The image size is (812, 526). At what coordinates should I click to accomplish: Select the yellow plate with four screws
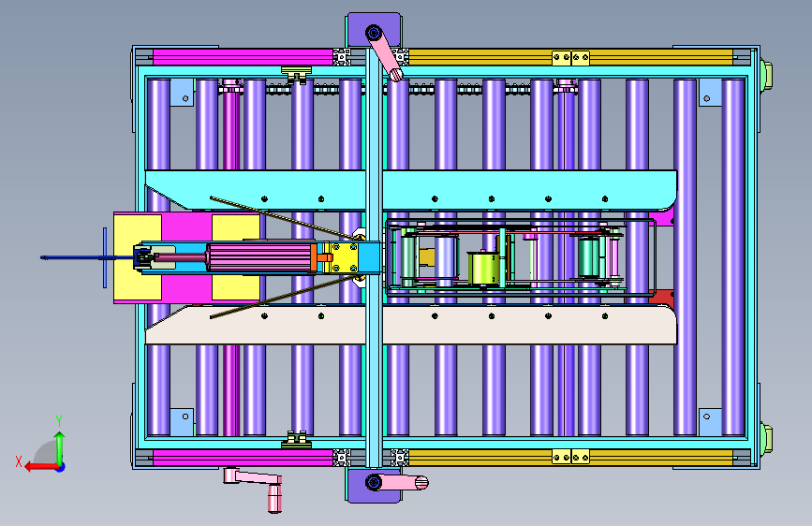point(345,257)
